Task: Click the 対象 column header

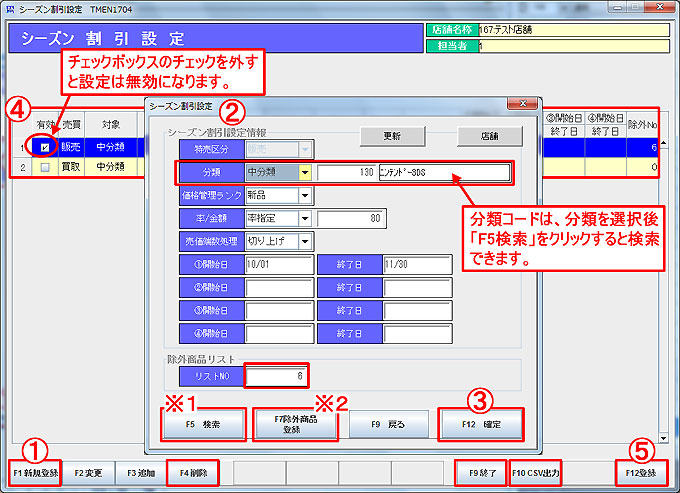Action: pyautogui.click(x=111, y=125)
